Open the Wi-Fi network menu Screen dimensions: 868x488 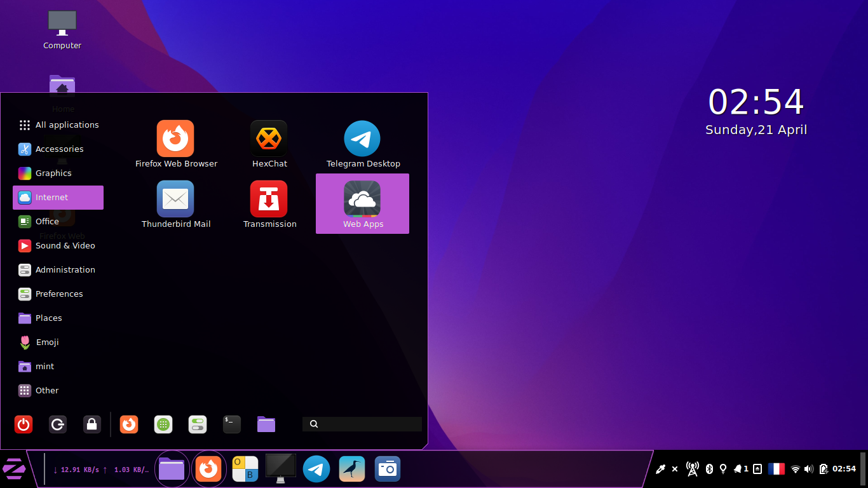point(795,469)
